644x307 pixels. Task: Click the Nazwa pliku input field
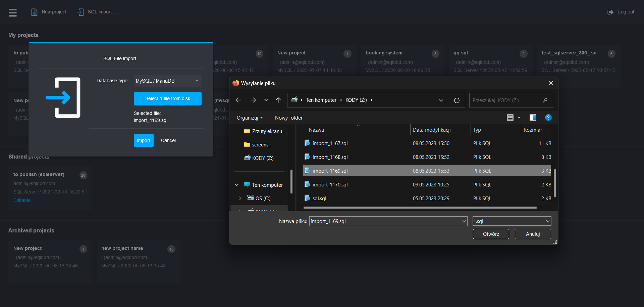[x=385, y=221]
